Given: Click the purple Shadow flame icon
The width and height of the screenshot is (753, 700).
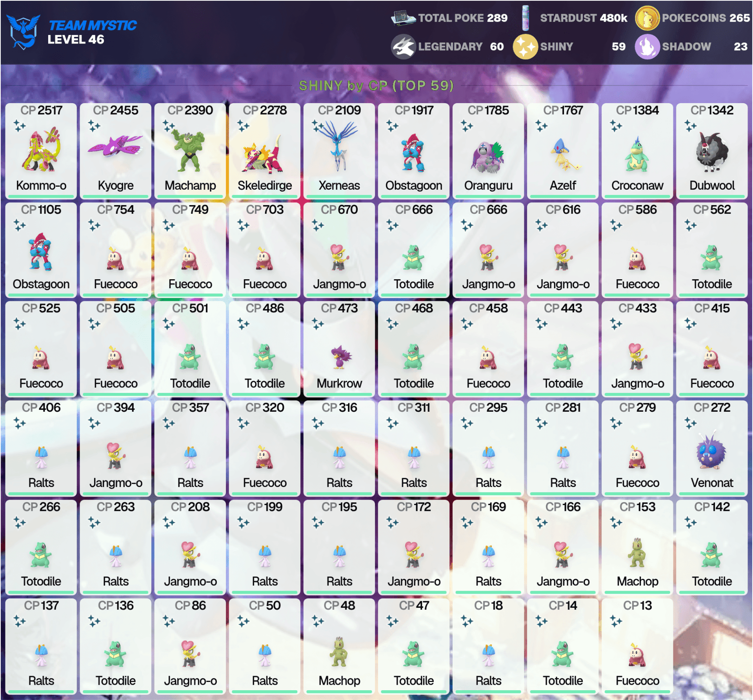Looking at the screenshot, I should (x=647, y=47).
